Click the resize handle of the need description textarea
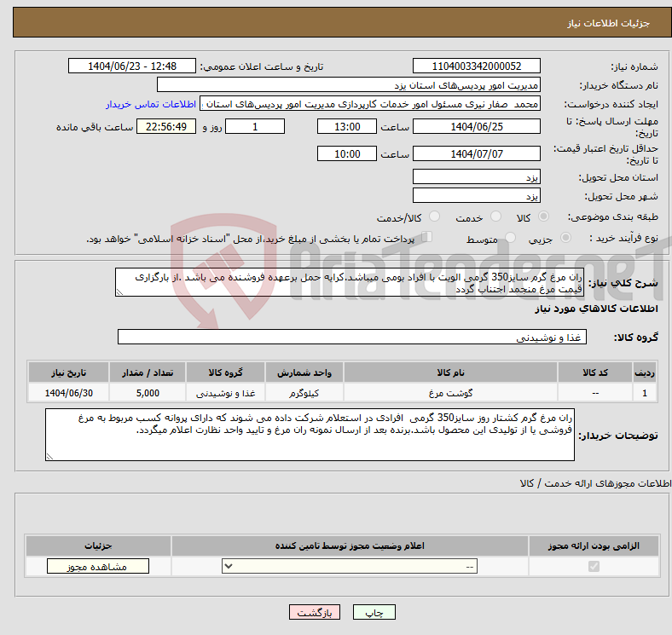 pyautogui.click(x=119, y=292)
